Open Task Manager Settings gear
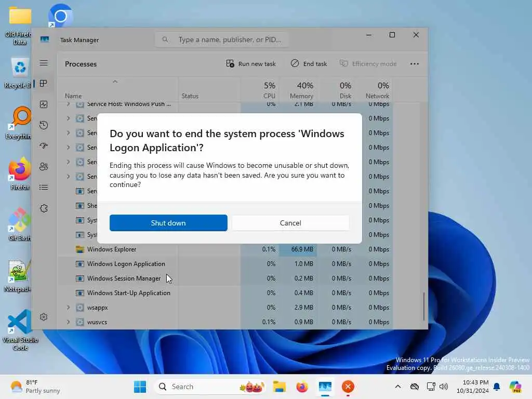This screenshot has height=399, width=532. (x=44, y=317)
